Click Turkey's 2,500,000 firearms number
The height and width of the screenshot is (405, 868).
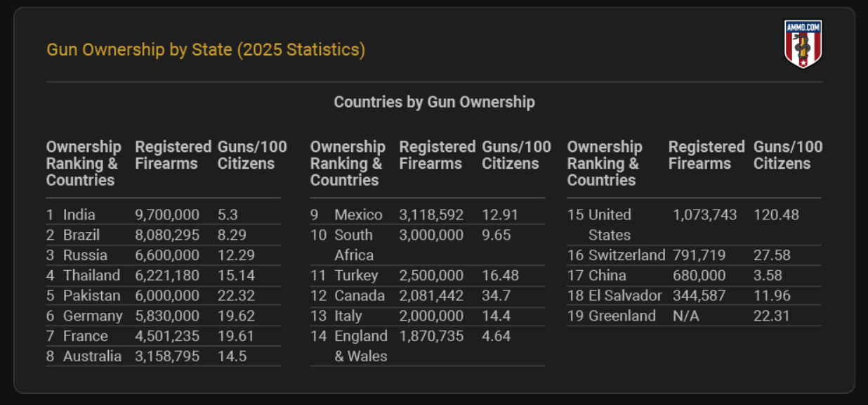click(x=431, y=276)
